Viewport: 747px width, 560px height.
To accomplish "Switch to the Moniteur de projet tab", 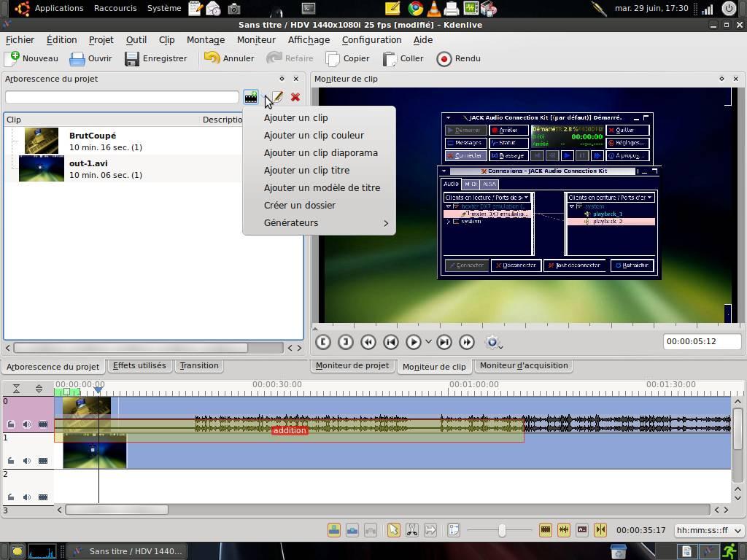I will (x=353, y=365).
